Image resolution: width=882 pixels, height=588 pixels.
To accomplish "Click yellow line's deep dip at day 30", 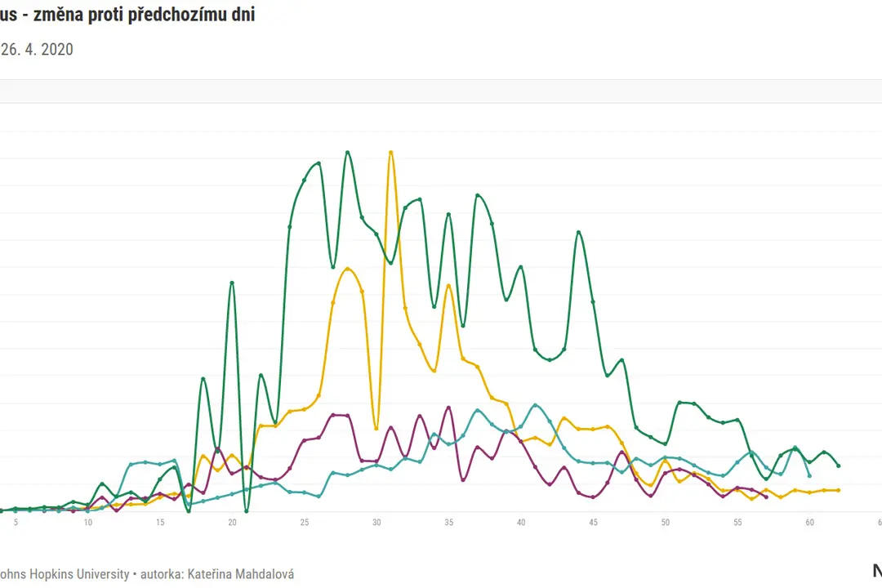I will (376, 429).
